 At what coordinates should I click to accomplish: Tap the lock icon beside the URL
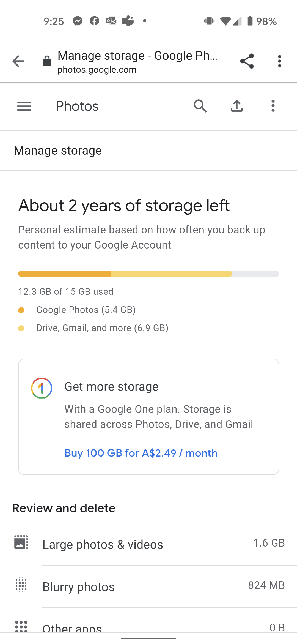click(47, 61)
